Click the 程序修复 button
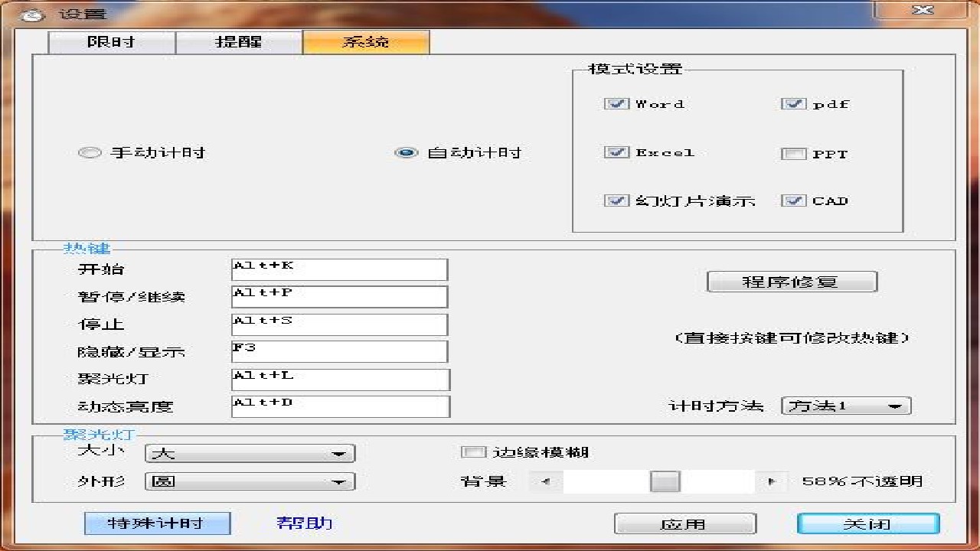The width and height of the screenshot is (980, 551). tap(792, 281)
